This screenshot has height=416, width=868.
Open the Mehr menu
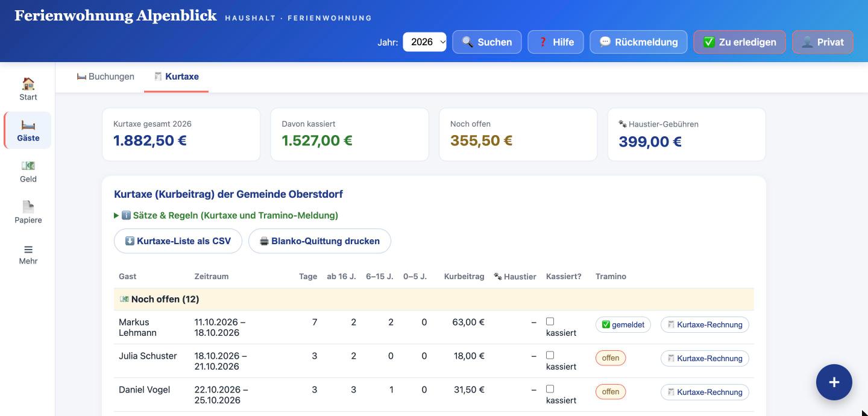coord(28,253)
